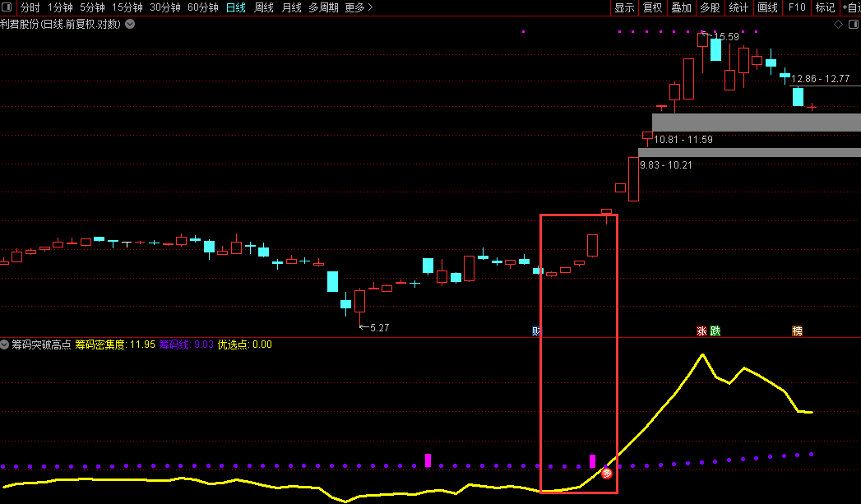
Task: Click the 标记 mark button
Action: (x=826, y=7)
